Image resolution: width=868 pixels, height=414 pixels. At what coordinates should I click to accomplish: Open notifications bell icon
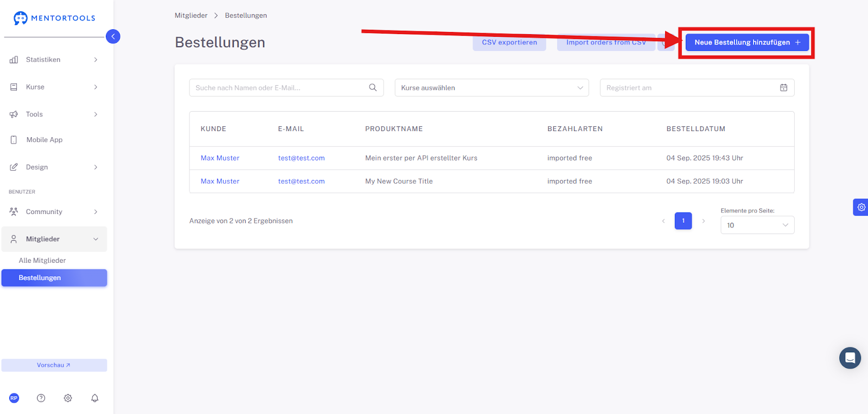(x=95, y=398)
